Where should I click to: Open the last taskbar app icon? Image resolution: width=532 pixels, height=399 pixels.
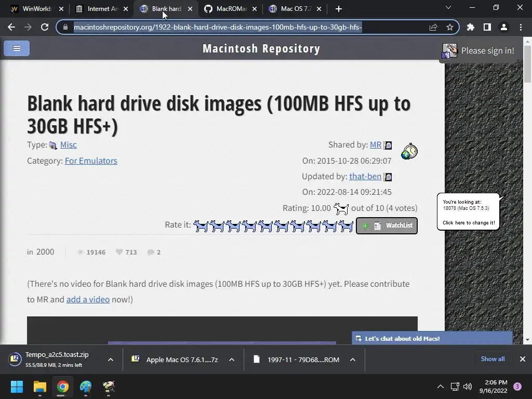(109, 387)
